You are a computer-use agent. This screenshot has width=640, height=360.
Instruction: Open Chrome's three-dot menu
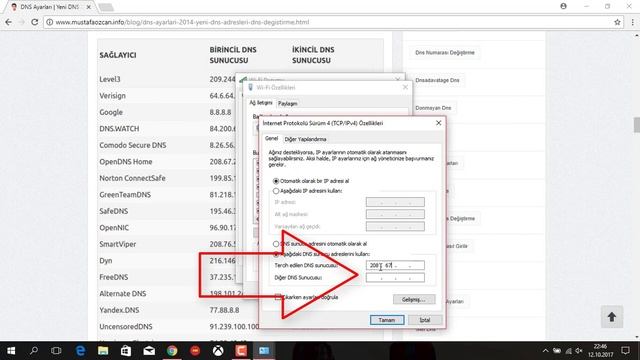pyautogui.click(x=632, y=22)
